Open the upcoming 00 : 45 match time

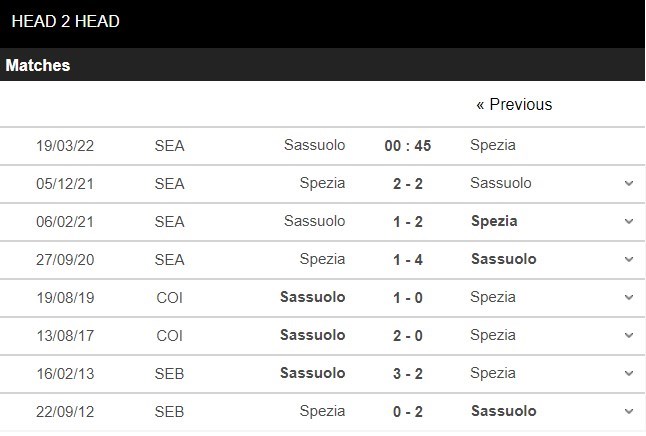(x=407, y=145)
